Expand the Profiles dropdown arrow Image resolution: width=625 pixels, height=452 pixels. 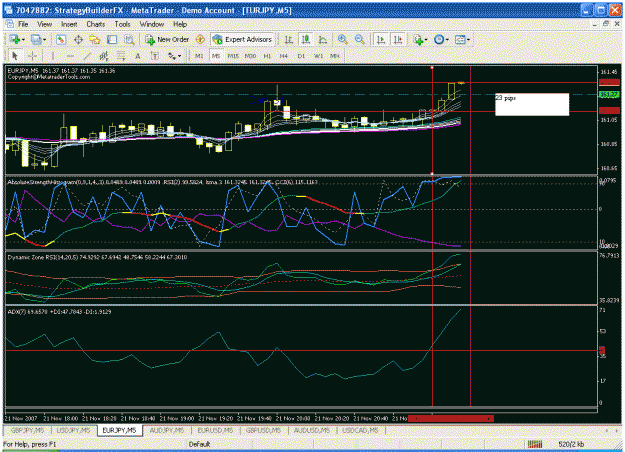tap(44, 40)
